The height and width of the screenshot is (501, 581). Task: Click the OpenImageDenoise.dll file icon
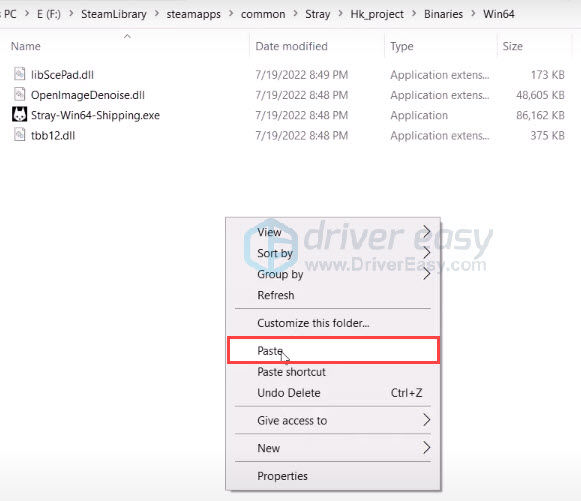[20, 94]
